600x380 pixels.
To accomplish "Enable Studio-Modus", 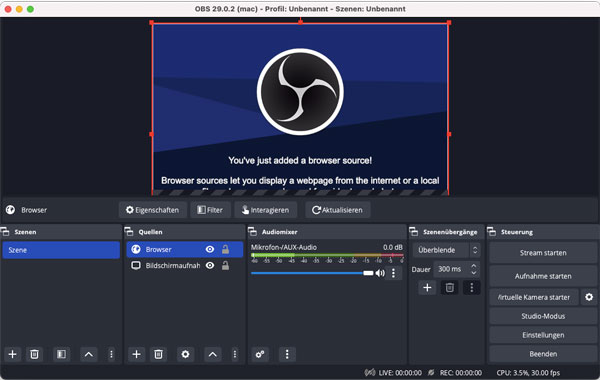I will 543,316.
